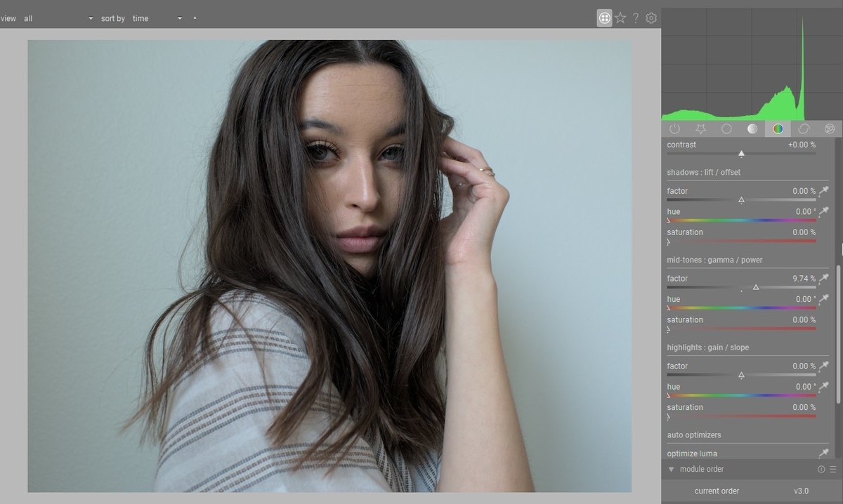Image resolution: width=843 pixels, height=504 pixels.
Task: Click the mid-tones factor value 9.74 %
Action: click(804, 279)
